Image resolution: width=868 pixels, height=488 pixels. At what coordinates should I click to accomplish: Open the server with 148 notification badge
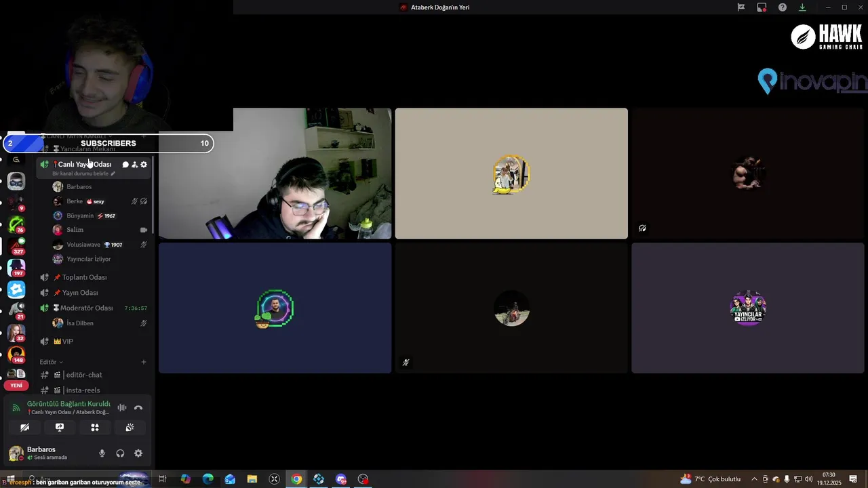16,354
